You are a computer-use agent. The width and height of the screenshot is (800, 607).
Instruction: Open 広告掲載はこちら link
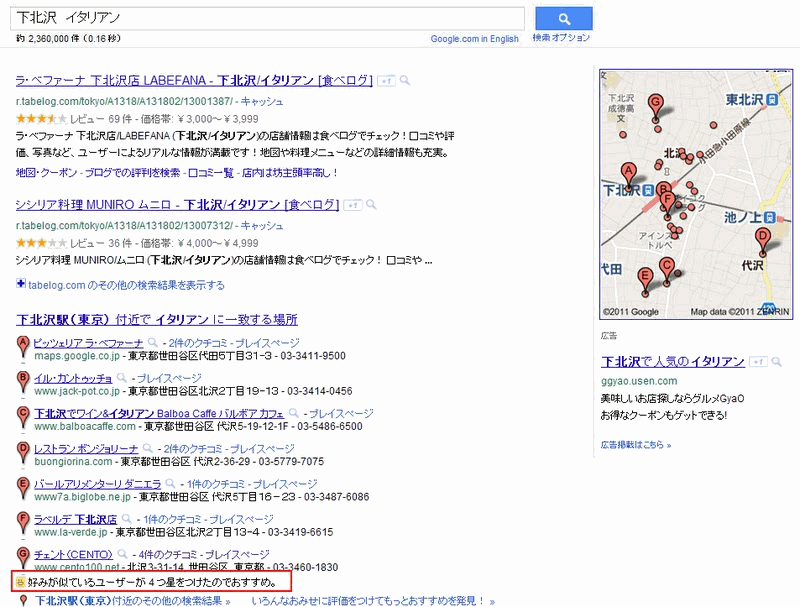click(x=636, y=445)
